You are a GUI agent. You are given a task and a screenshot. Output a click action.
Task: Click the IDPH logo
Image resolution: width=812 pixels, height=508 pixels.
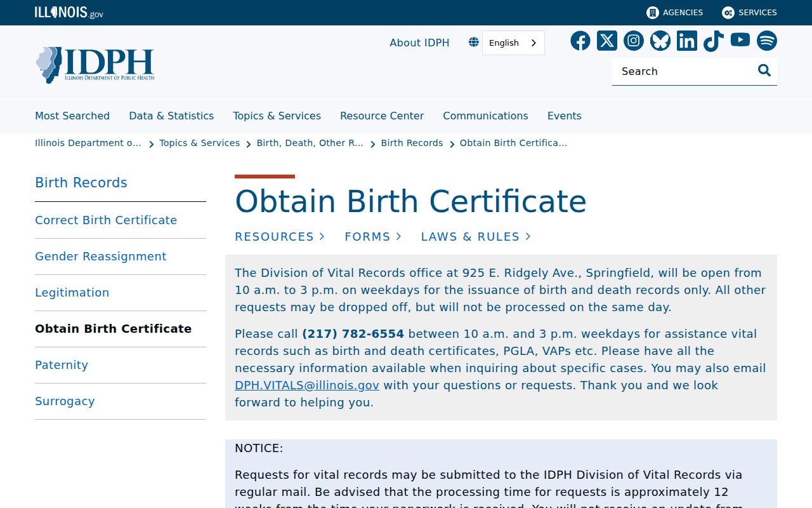click(95, 65)
